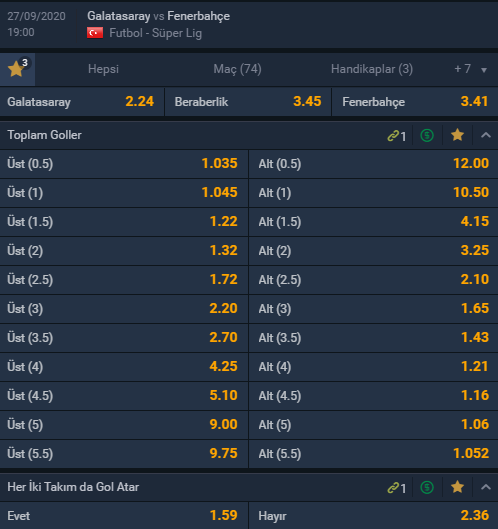Collapse the Toplam Goller section
The image size is (498, 529).
coord(486,135)
